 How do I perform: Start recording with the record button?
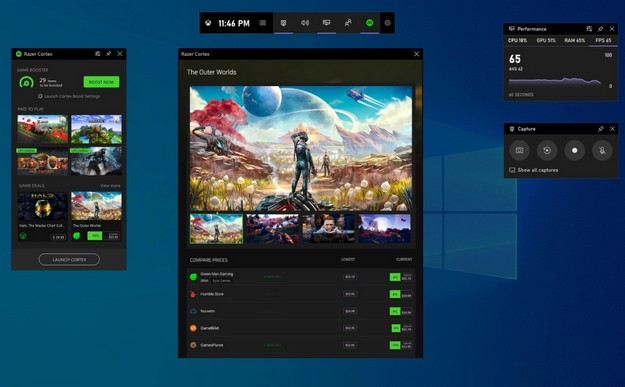pos(574,150)
